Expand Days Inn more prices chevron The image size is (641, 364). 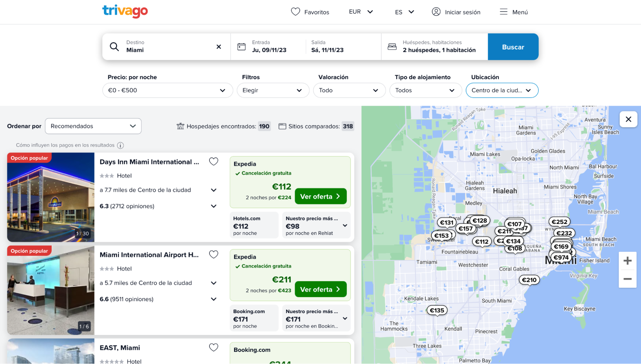[x=345, y=226]
